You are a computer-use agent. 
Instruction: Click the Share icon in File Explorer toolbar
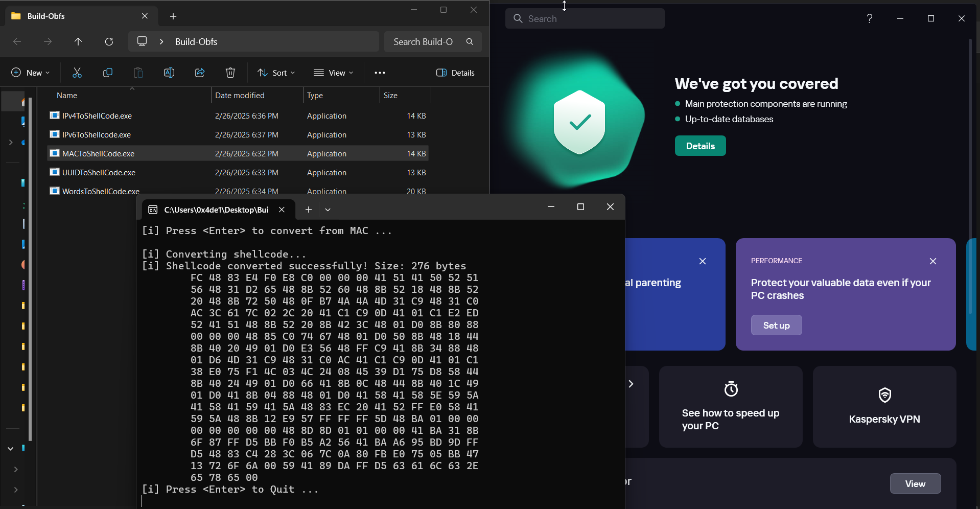200,73
